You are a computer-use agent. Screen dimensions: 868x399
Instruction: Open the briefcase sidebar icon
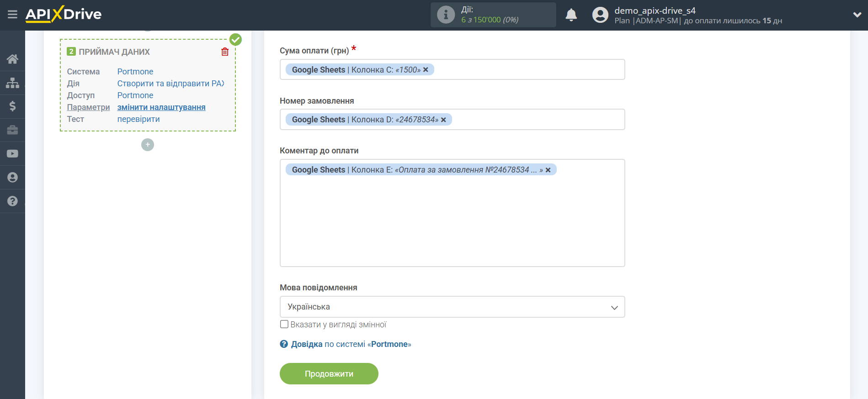12,130
